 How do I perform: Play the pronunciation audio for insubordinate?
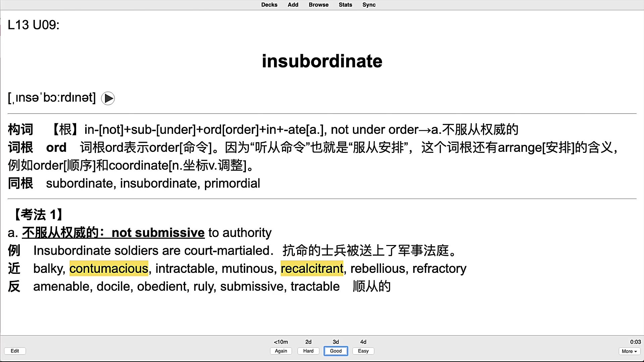108,98
